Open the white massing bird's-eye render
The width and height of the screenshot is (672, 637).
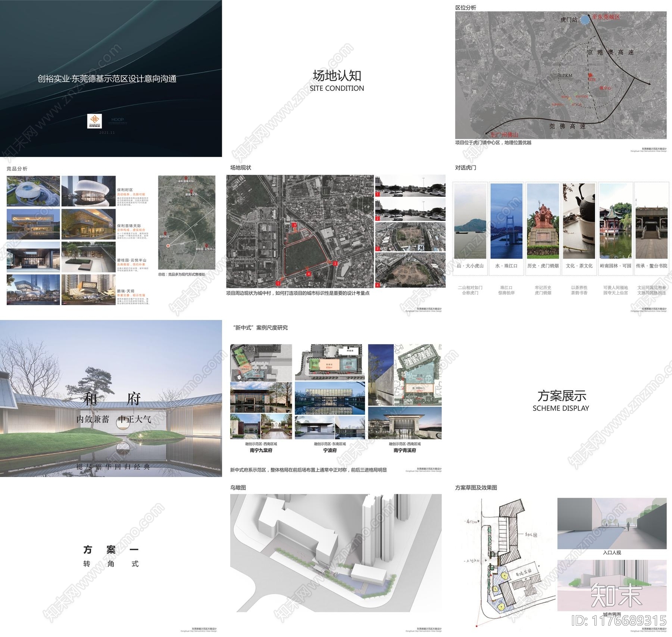click(336, 553)
